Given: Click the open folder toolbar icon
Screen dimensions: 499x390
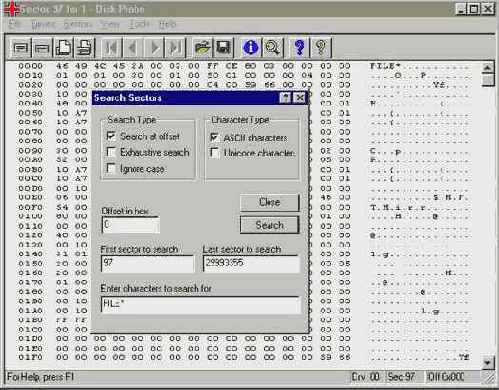Looking at the screenshot, I should (202, 48).
